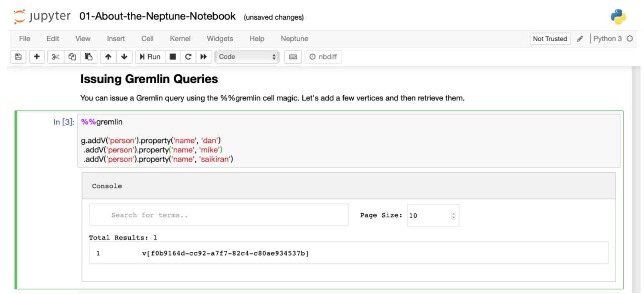644x294 pixels.
Task: Open the command palette keyboard icon
Action: 293,57
